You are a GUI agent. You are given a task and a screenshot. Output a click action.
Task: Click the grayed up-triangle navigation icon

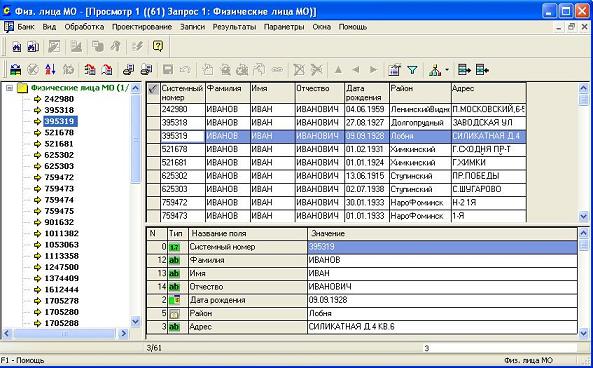click(338, 70)
